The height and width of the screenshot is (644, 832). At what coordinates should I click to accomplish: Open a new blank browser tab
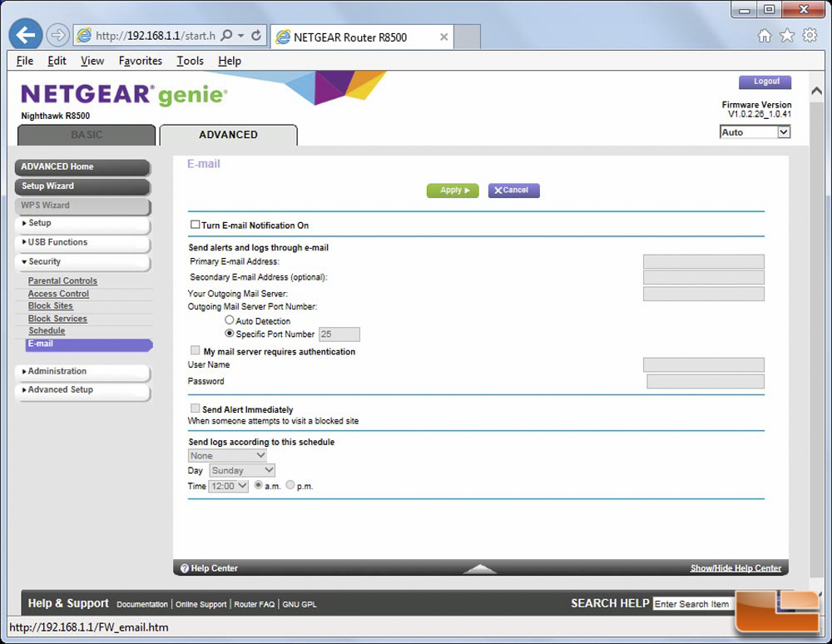468,37
